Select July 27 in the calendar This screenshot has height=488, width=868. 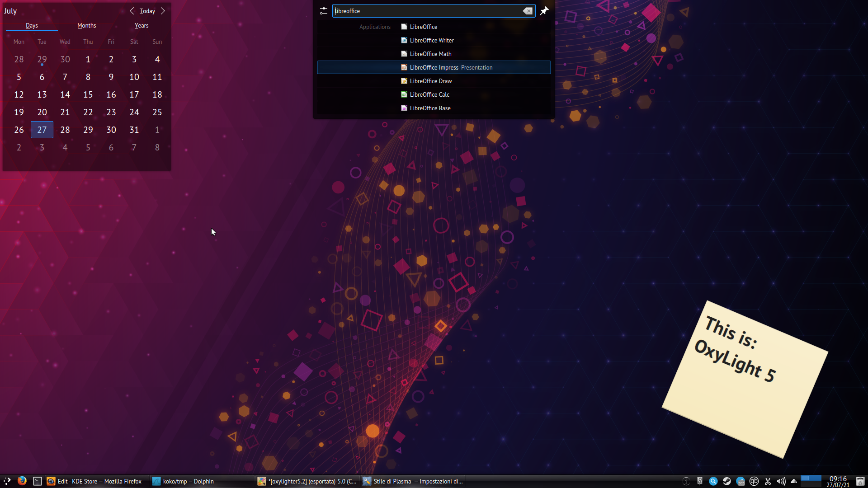(x=42, y=130)
